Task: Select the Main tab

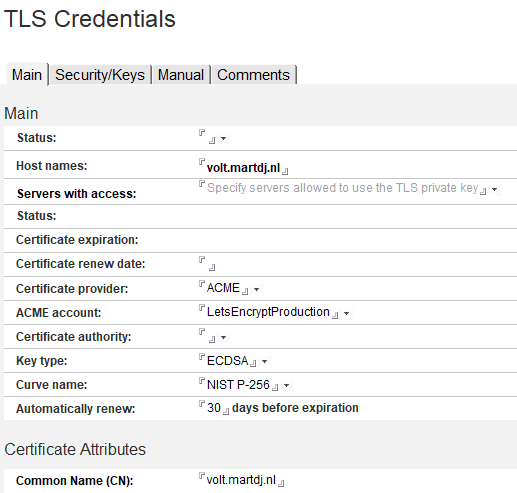Action: (x=27, y=74)
